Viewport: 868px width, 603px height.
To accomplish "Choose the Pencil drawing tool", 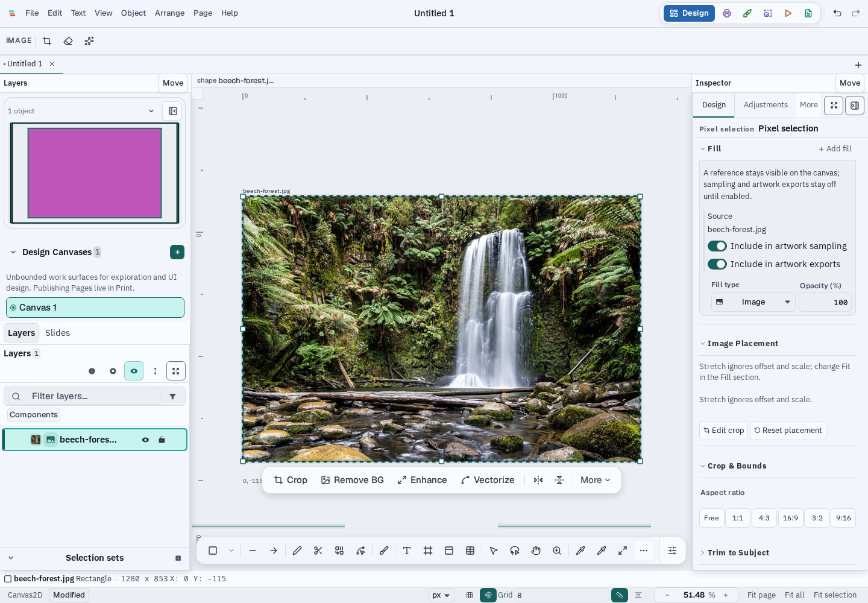I will pyautogui.click(x=297, y=551).
